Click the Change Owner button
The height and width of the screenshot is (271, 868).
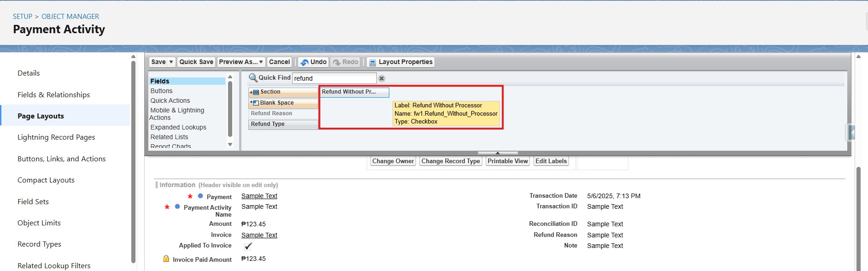(x=393, y=161)
